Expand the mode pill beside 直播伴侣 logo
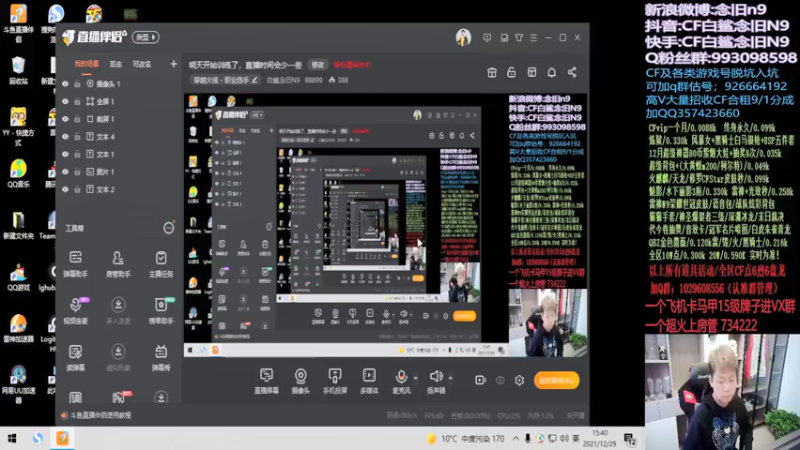The width and height of the screenshot is (800, 450). [146, 37]
